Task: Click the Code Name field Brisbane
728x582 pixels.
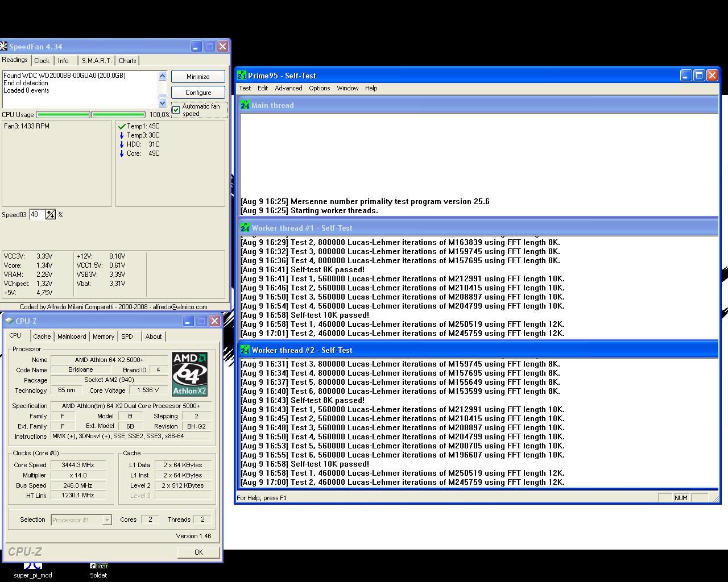Action: click(x=80, y=369)
